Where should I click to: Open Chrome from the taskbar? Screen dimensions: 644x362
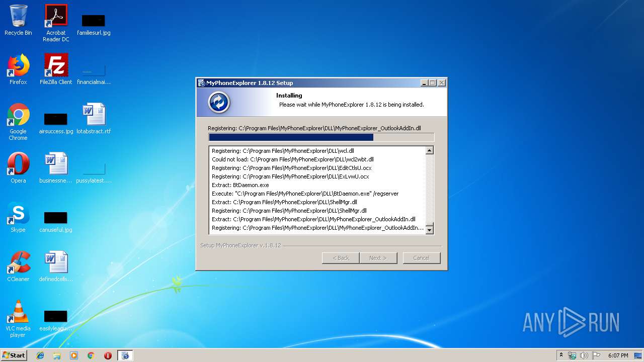tap(91, 355)
